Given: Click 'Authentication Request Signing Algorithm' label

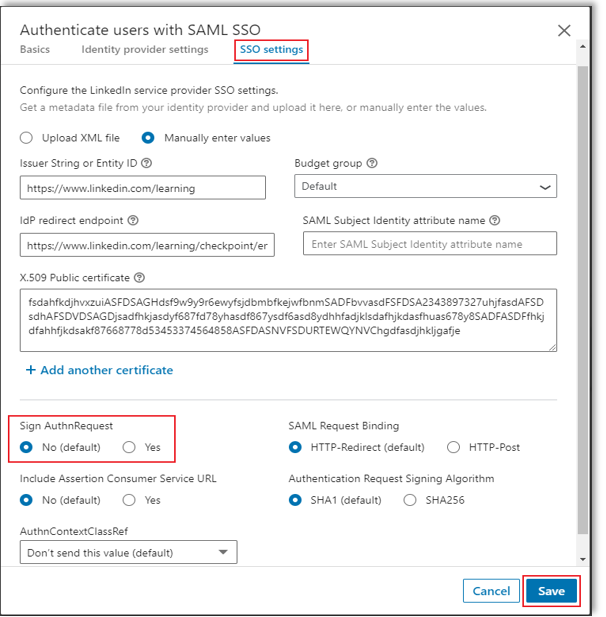Looking at the screenshot, I should [391, 478].
